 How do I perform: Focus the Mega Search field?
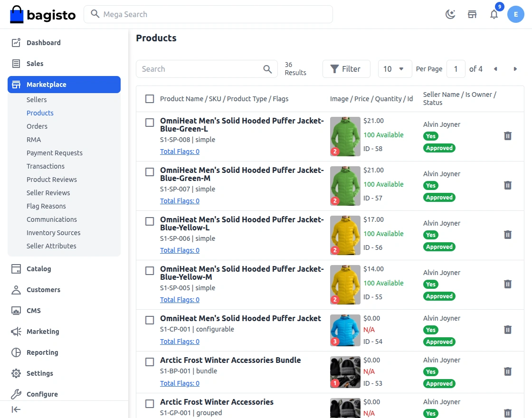point(209,14)
